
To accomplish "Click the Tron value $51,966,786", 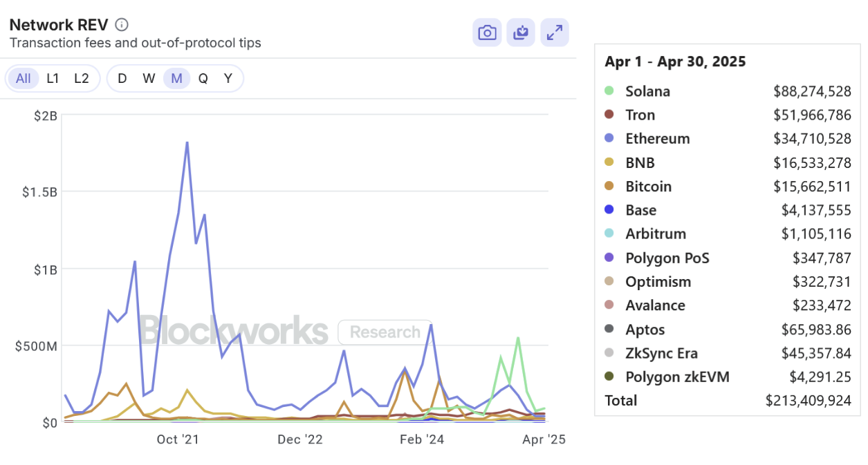I will [813, 115].
